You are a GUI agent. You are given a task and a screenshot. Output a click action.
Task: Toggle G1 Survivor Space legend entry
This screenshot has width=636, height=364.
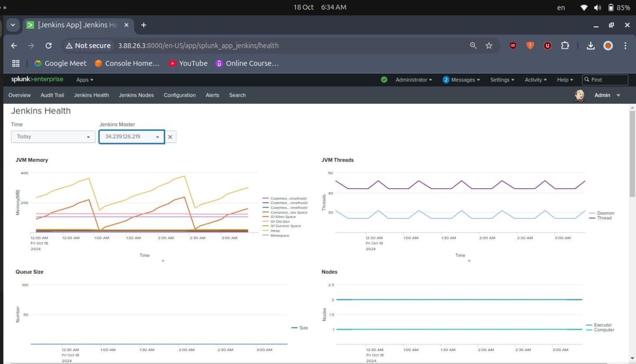[281, 226]
